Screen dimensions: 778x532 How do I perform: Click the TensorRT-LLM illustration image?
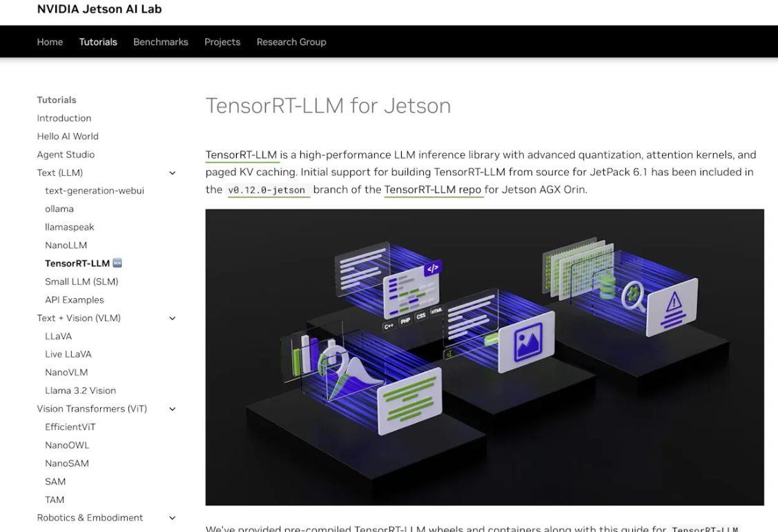485,357
